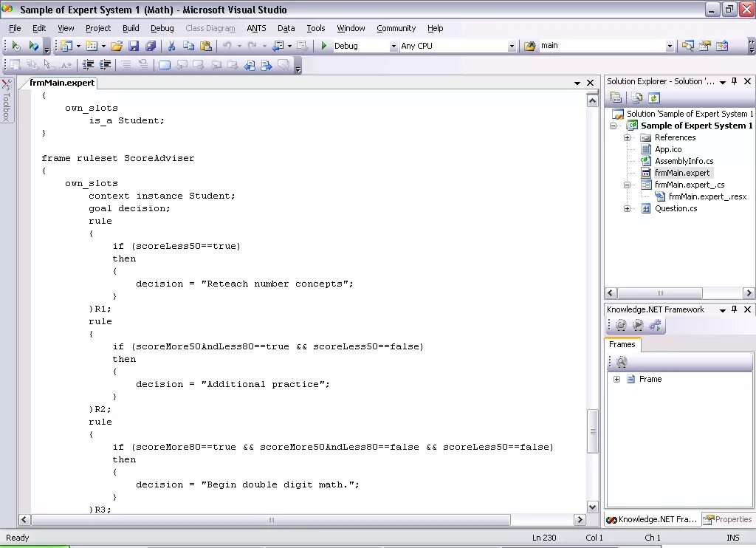Image resolution: width=756 pixels, height=548 pixels.
Task: Click the editor horizontal scrollbar thumb
Action: (271, 519)
